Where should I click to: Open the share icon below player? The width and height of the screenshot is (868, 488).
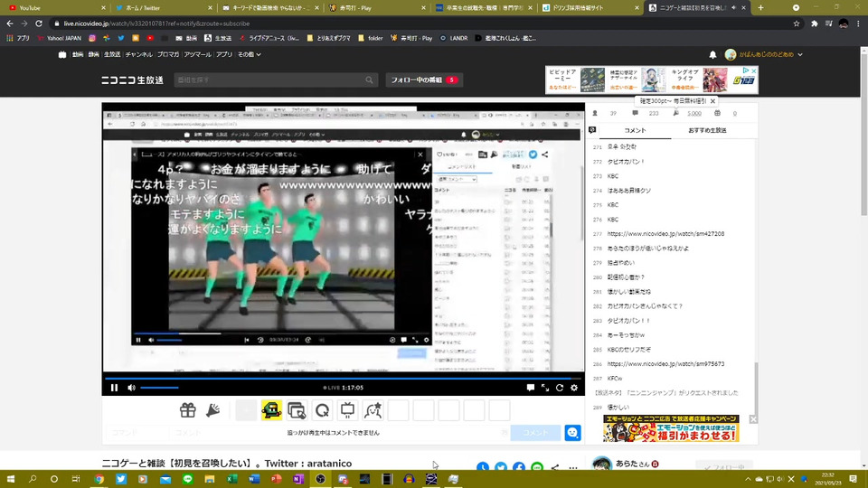click(x=555, y=467)
